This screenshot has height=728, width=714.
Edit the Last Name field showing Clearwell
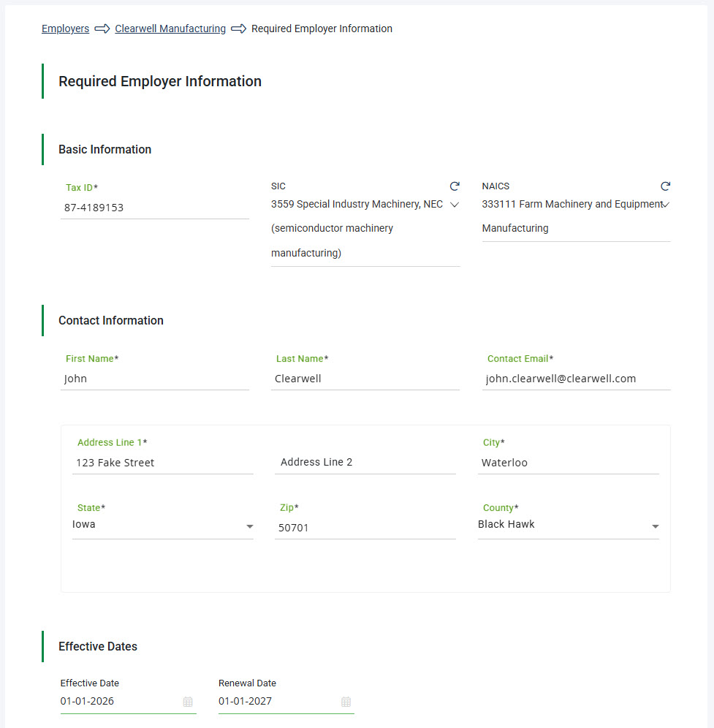click(365, 379)
